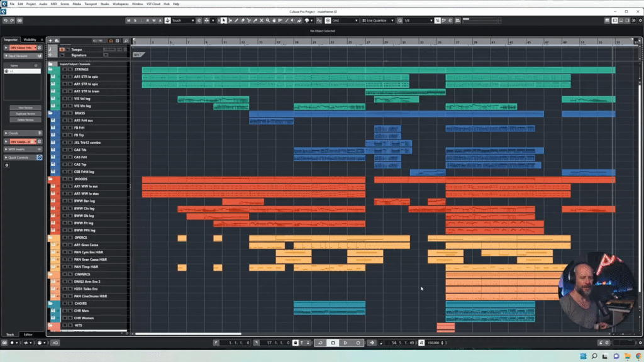Click the project horizontal scrollbar thumb
Viewport: 644px width, 362px height.
(188, 334)
